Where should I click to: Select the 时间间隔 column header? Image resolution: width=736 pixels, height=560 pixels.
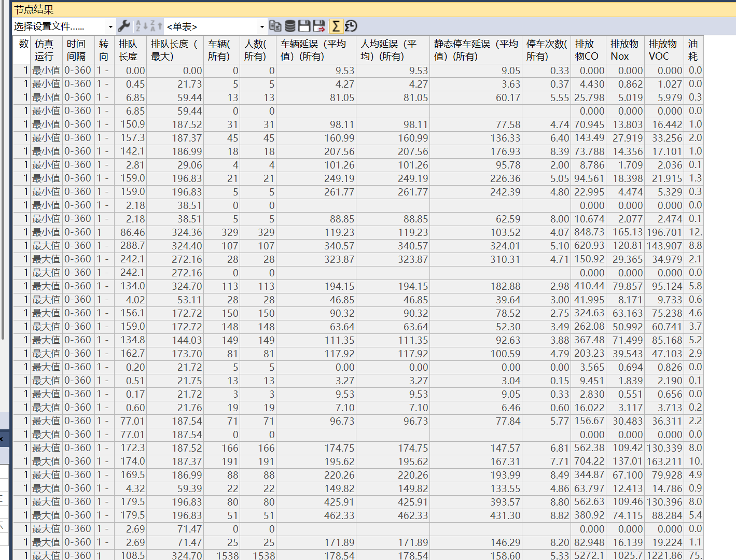78,50
